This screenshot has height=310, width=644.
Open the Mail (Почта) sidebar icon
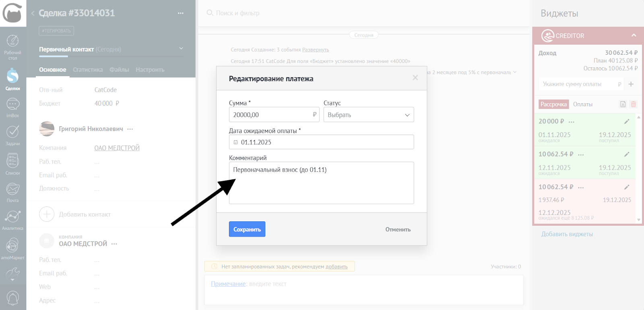click(x=13, y=192)
